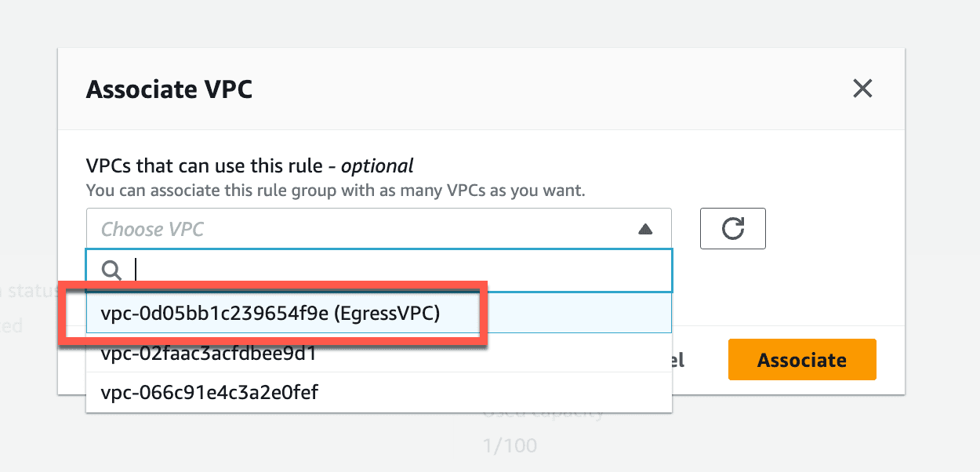Click the italic 'optional' word
Image resolution: width=980 pixels, height=472 pixels.
tap(377, 166)
